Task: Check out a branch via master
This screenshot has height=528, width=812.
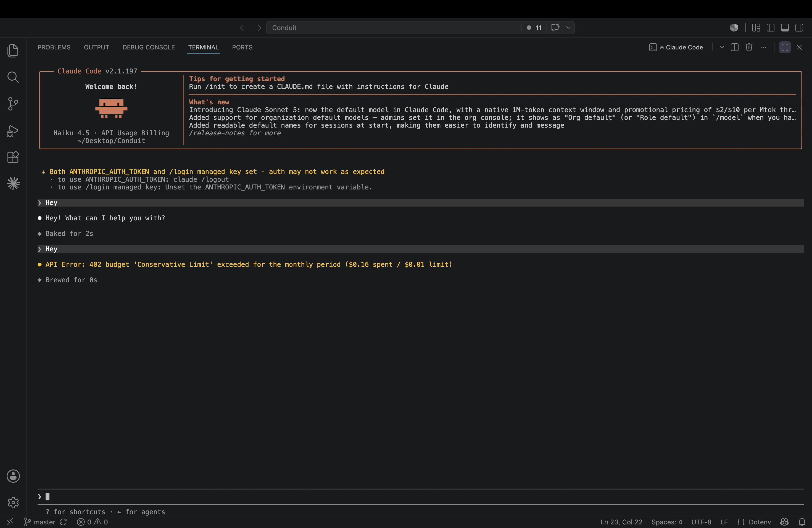Action: [x=40, y=522]
